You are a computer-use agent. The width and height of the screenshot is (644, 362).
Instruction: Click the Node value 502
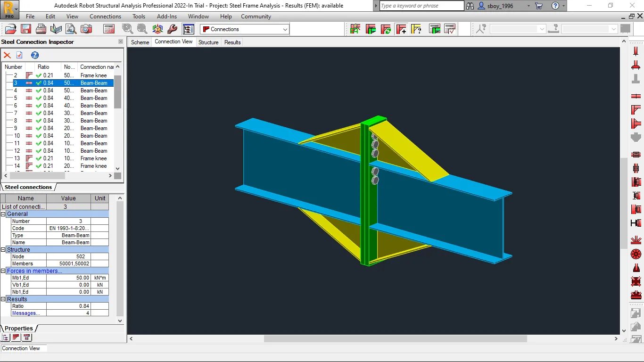[x=68, y=257]
